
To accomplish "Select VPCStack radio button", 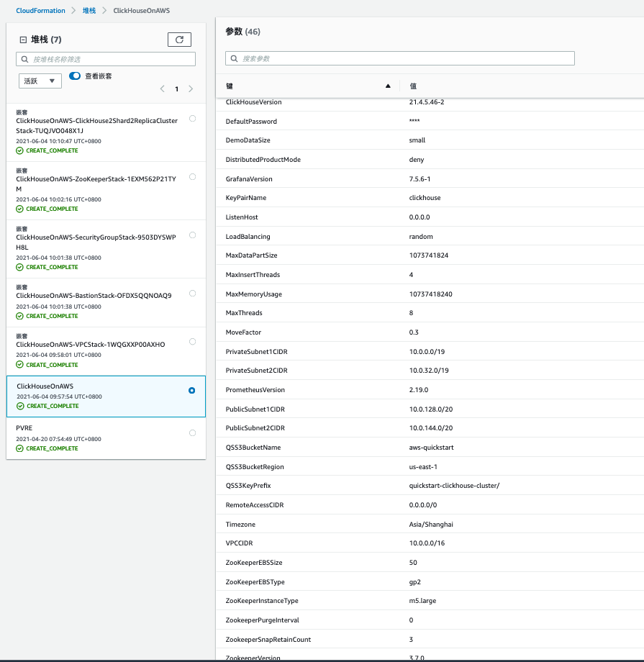I will [x=192, y=342].
